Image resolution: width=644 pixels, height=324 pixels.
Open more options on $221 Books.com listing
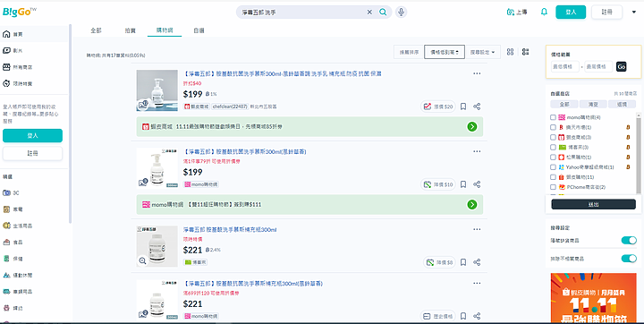click(477, 229)
